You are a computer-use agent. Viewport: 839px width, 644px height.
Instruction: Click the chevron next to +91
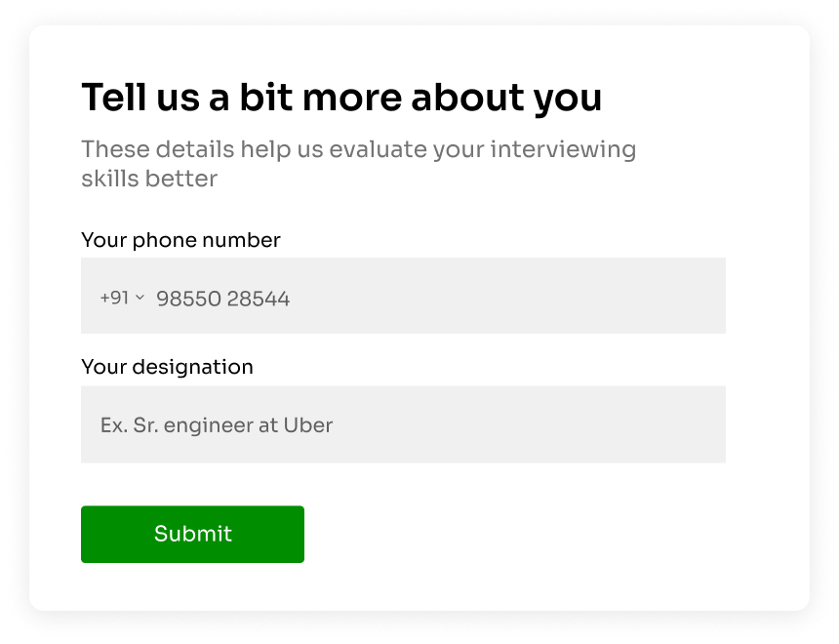pyautogui.click(x=140, y=297)
